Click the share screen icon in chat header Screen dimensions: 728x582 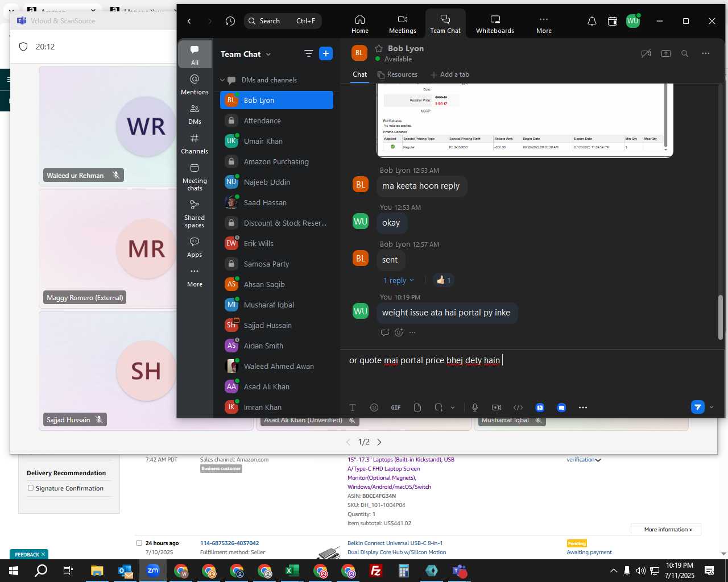tap(666, 53)
